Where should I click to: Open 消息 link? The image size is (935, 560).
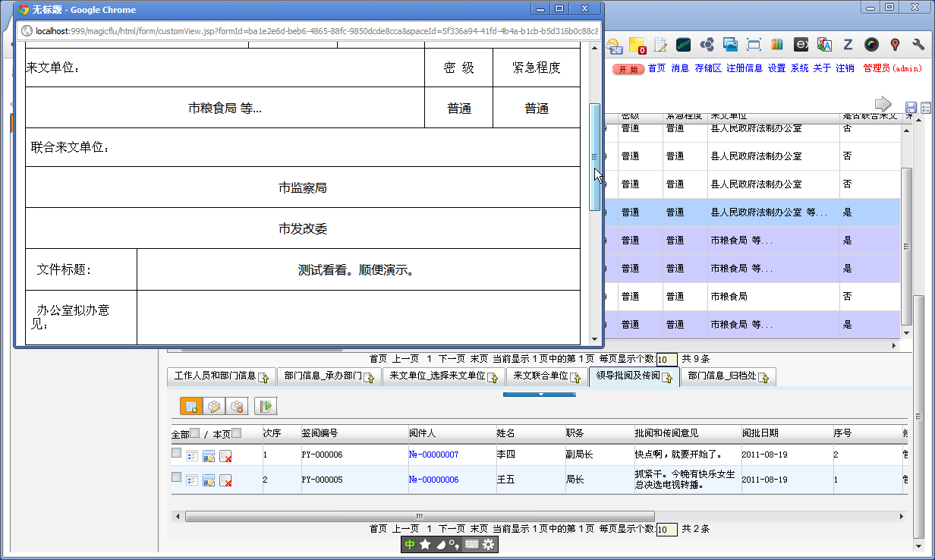(680, 68)
